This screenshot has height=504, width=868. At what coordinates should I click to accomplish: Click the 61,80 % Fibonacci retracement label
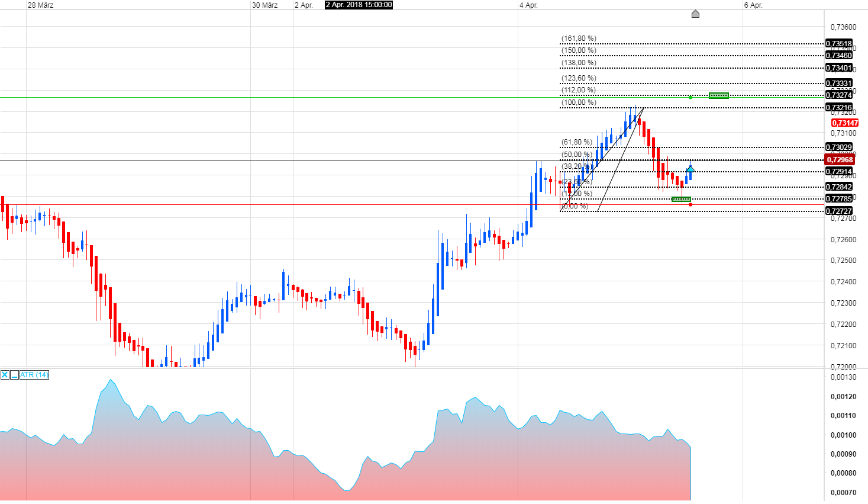click(576, 142)
